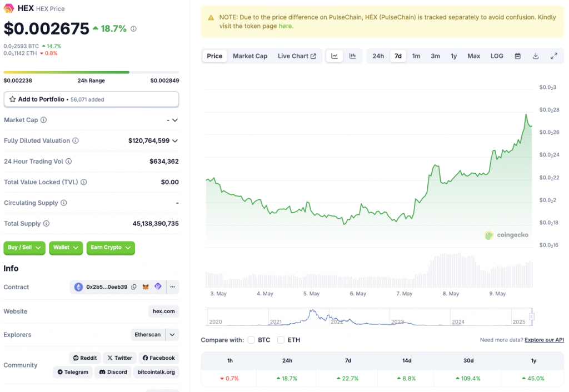This screenshot has width=569, height=392.
Task: Click the chart navigator right handle
Action: coord(531,316)
